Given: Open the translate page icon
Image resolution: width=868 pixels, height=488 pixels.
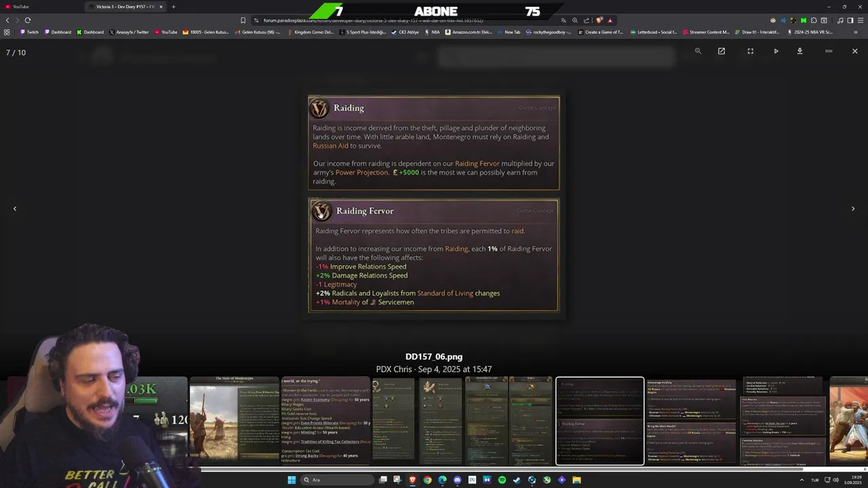Looking at the screenshot, I should pos(564,20).
